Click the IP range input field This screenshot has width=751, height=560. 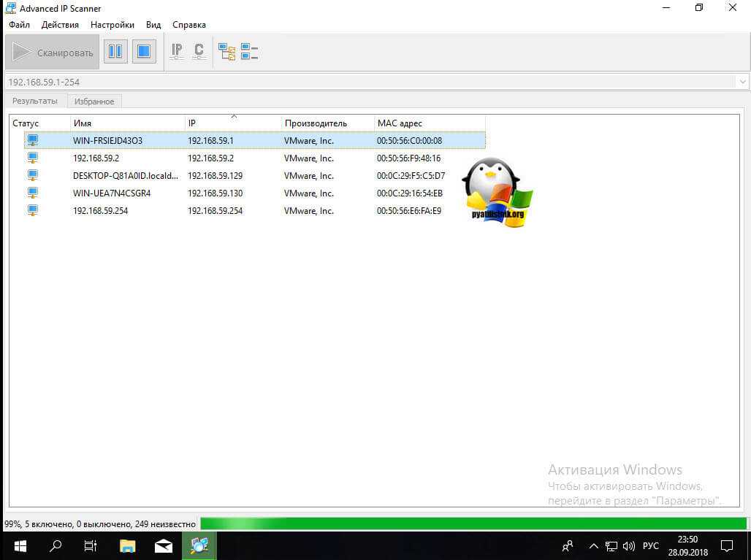point(365,83)
